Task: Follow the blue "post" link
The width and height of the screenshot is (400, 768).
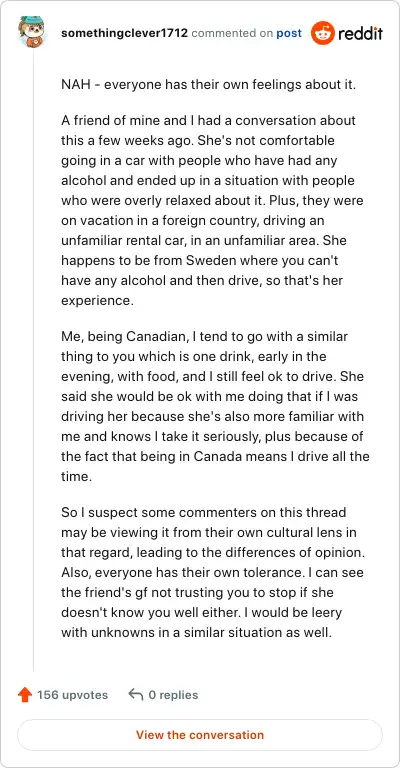Action: [289, 33]
